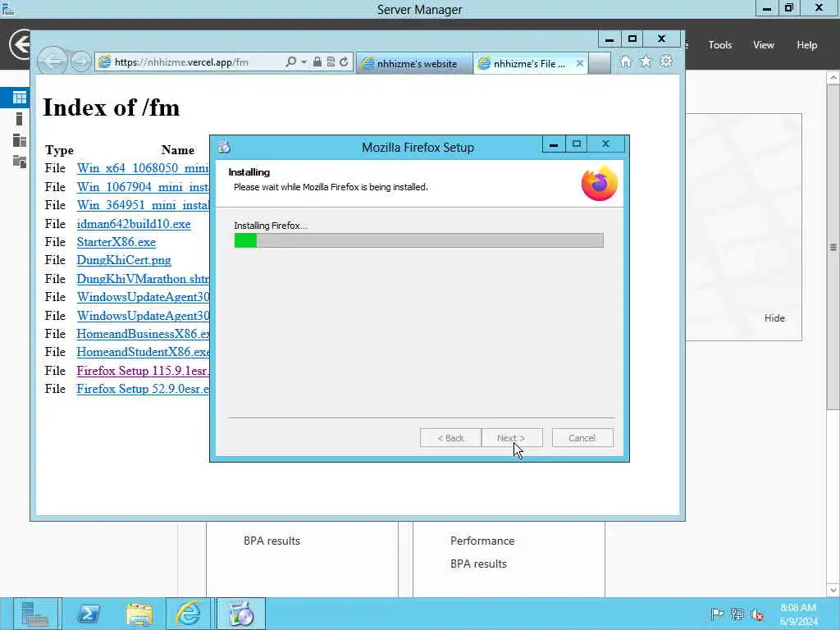The width and height of the screenshot is (840, 630).
Task: Open the Firefox Setup 115.9.1esr link
Action: 143,371
